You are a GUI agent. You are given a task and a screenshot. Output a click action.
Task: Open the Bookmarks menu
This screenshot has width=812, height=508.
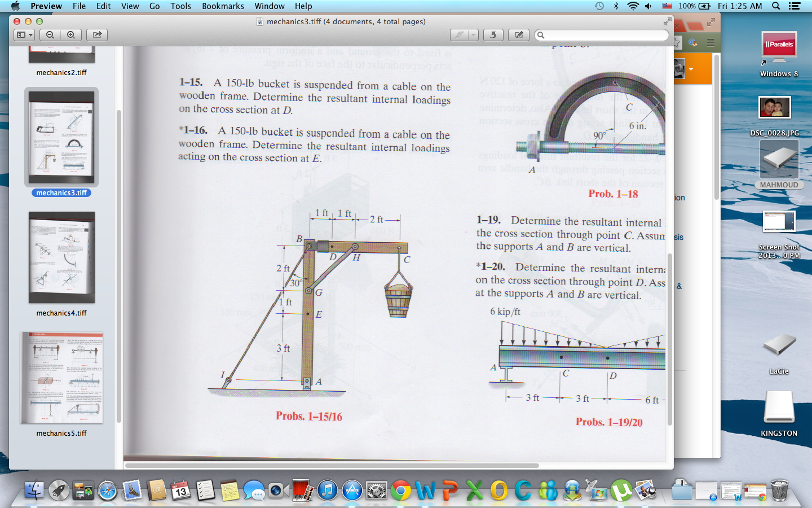click(x=223, y=6)
